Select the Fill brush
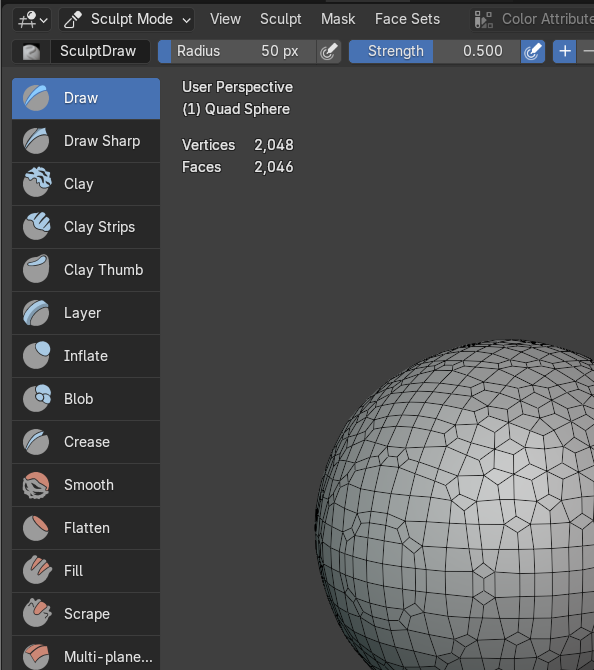The width and height of the screenshot is (594, 670). coord(86,571)
